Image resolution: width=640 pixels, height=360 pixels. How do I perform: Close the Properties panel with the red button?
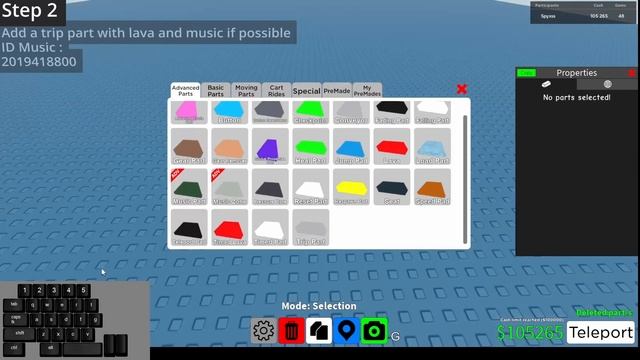point(633,73)
